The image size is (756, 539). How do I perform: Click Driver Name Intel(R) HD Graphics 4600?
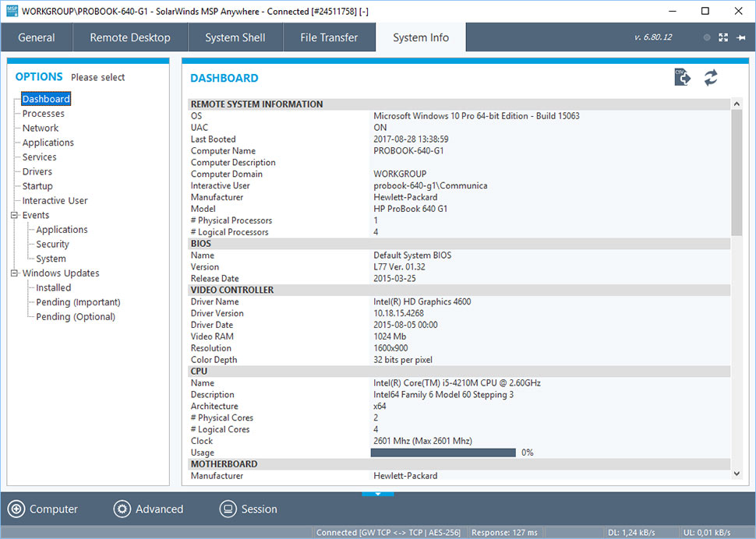point(422,301)
